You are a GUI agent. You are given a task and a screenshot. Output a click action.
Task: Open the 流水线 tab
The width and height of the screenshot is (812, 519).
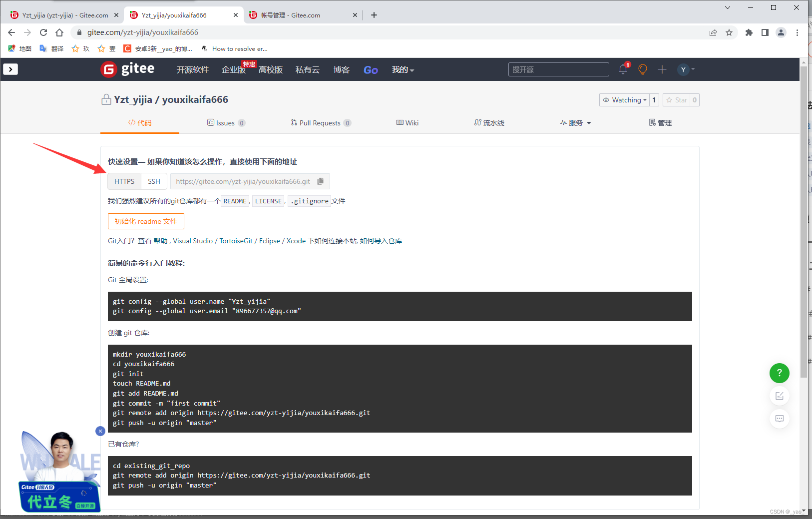489,123
